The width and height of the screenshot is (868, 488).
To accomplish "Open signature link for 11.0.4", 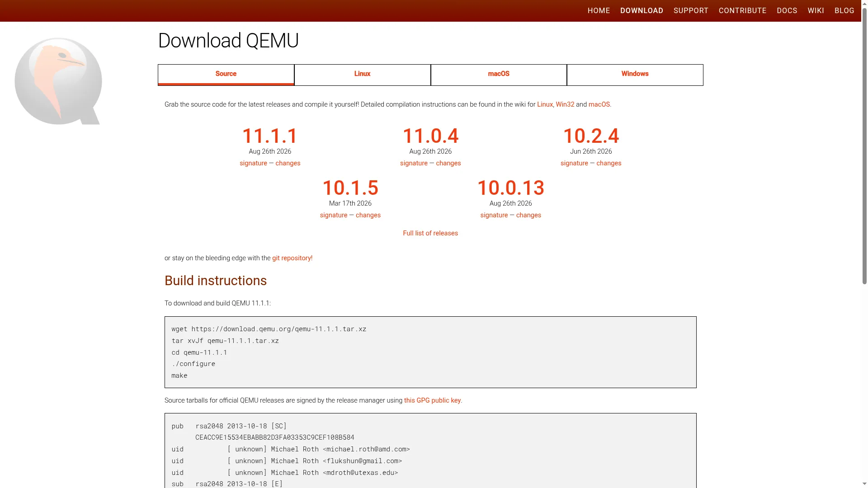I will (414, 163).
